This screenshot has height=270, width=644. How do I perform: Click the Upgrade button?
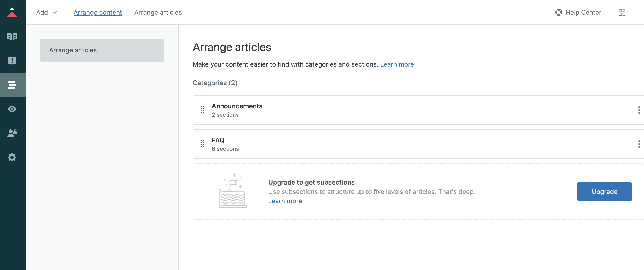coord(604,191)
